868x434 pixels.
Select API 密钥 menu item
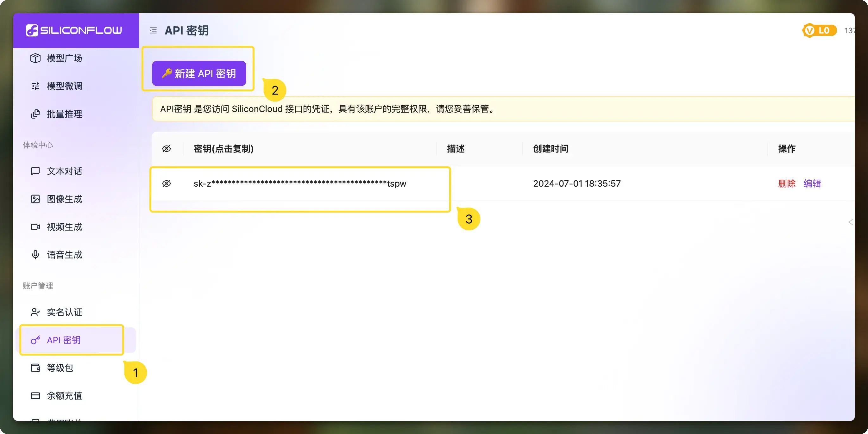(63, 340)
